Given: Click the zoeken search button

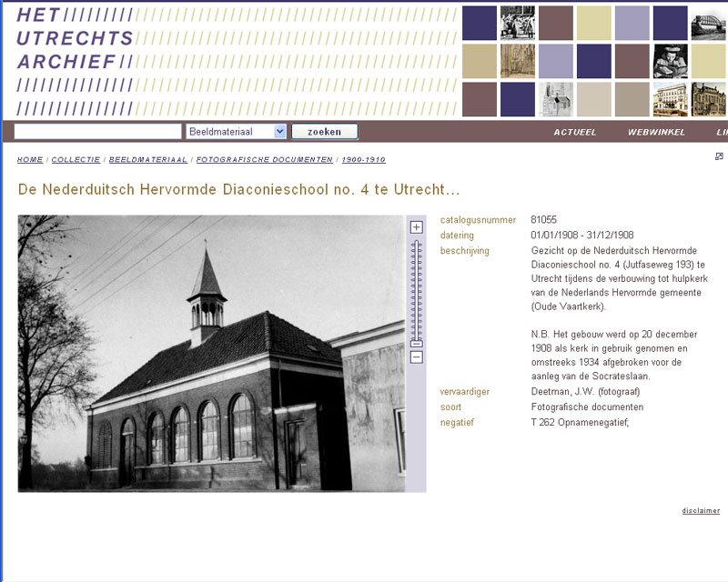Looking at the screenshot, I should 324,132.
